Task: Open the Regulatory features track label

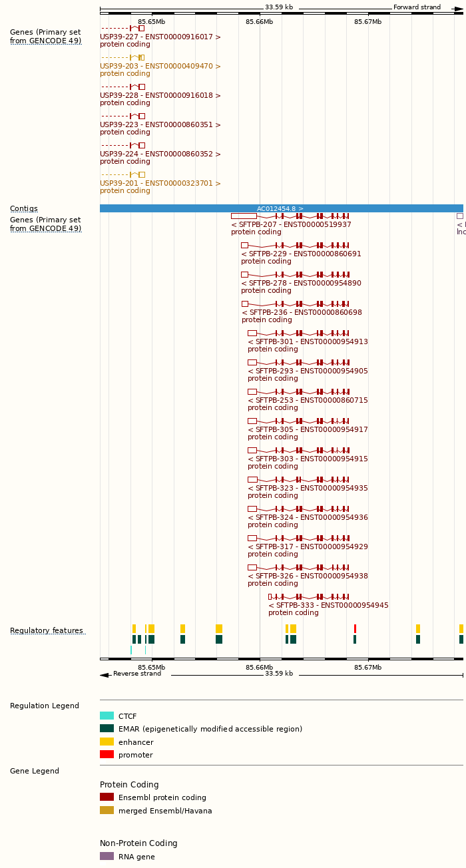Action: (x=47, y=631)
